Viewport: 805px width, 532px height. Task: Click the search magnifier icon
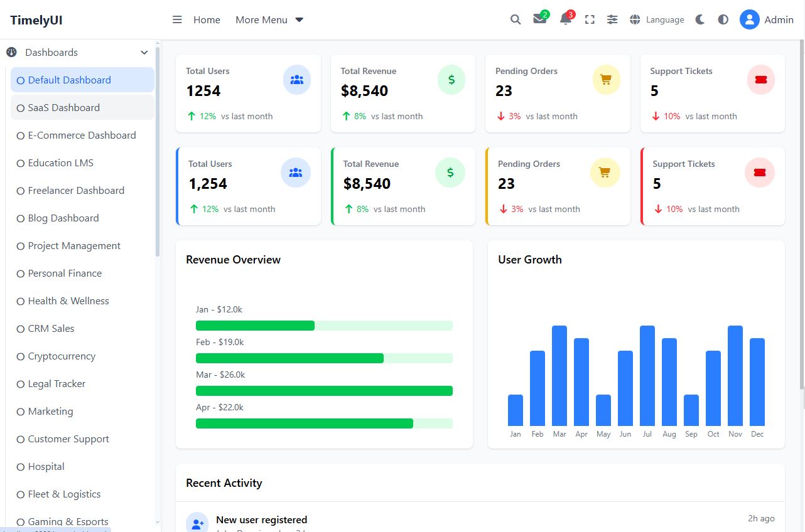click(516, 20)
